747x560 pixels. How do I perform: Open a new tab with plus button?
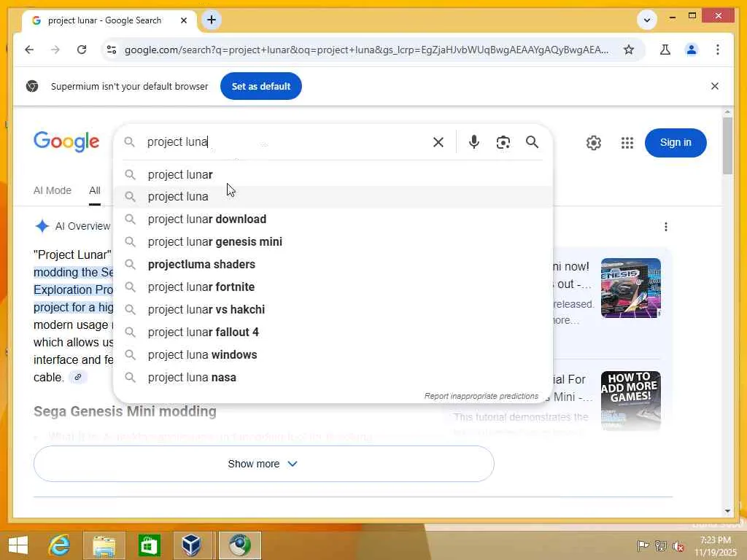click(x=212, y=20)
